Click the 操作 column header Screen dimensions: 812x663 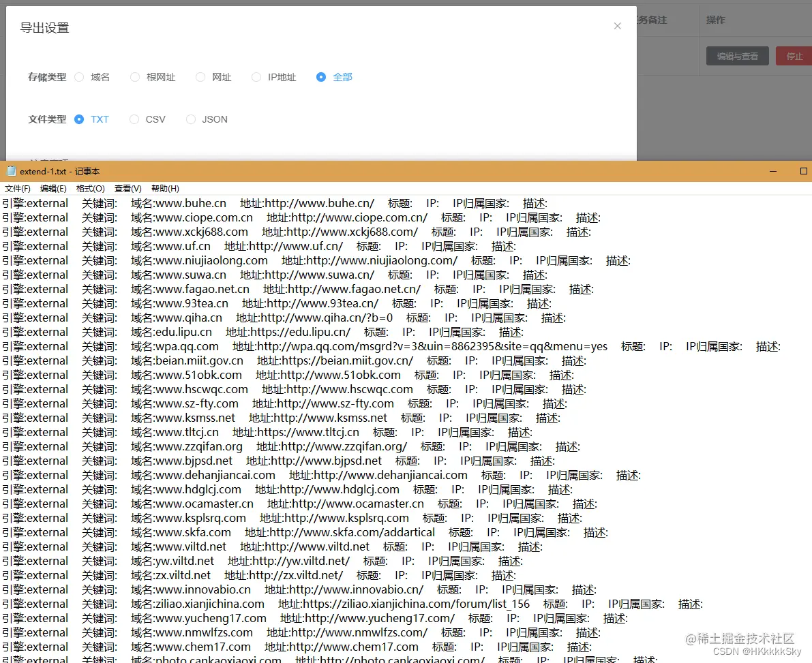(716, 20)
